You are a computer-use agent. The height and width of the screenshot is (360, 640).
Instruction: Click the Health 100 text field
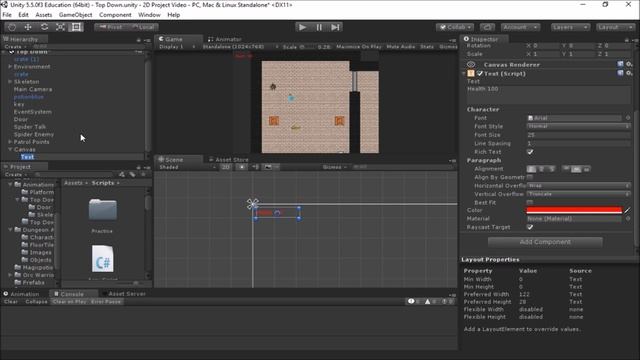[549, 95]
